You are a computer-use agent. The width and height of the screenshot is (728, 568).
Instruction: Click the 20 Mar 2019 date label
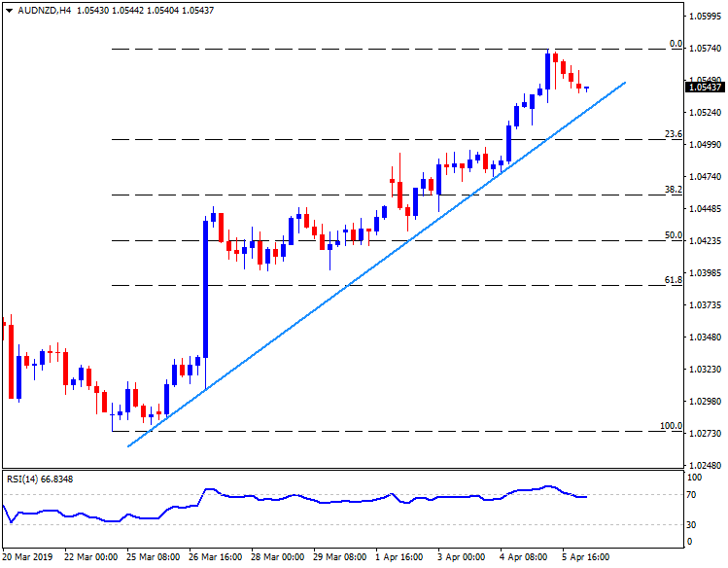26,557
